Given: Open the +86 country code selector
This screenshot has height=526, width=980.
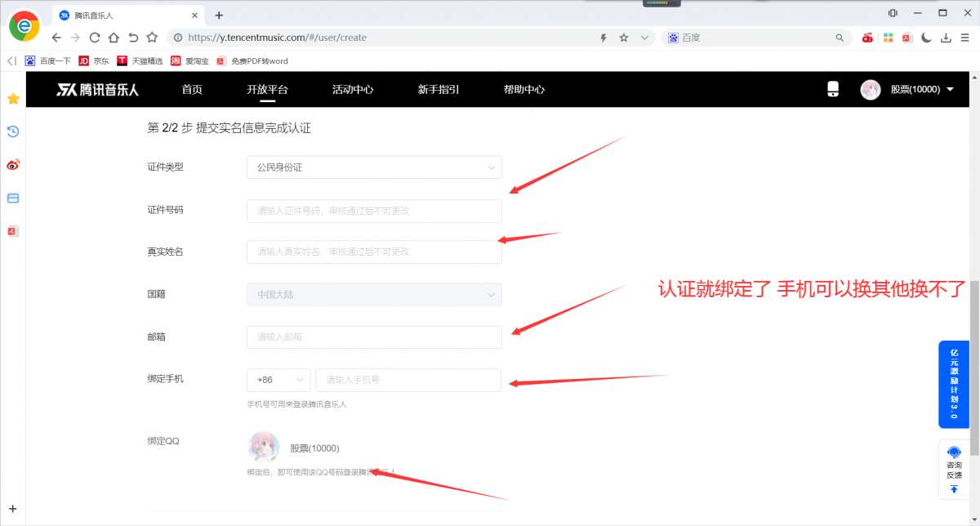Looking at the screenshot, I should click(278, 379).
